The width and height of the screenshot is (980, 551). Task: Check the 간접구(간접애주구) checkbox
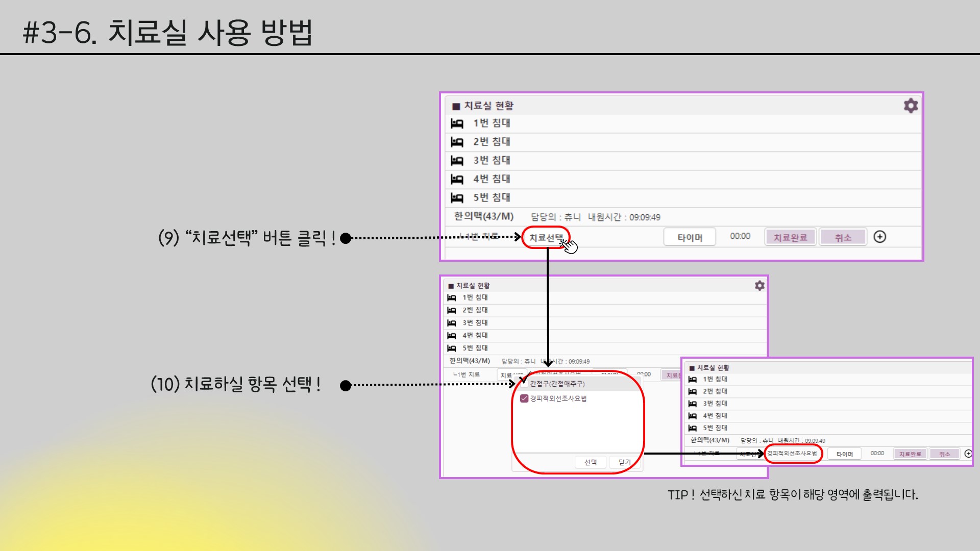(524, 384)
